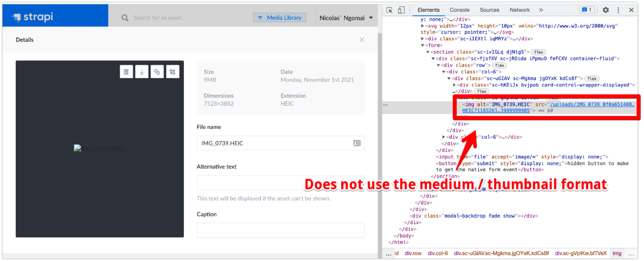Close the Details panel

tap(362, 40)
